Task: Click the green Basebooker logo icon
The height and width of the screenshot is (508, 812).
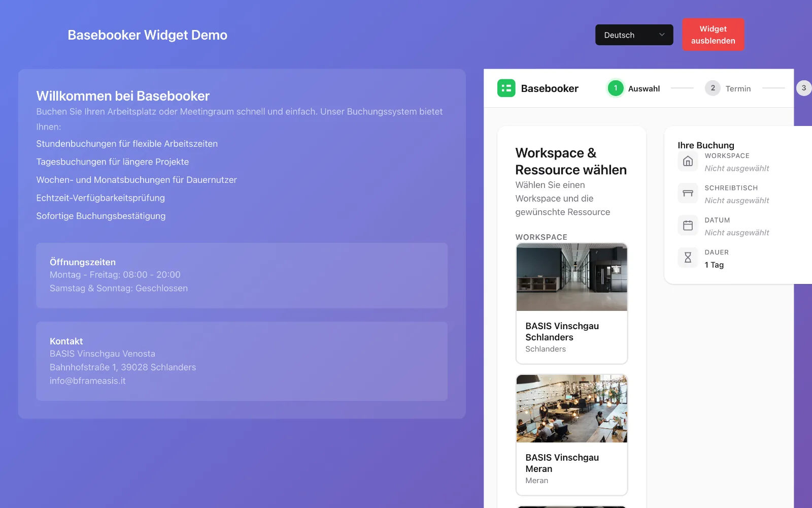Action: click(x=506, y=88)
